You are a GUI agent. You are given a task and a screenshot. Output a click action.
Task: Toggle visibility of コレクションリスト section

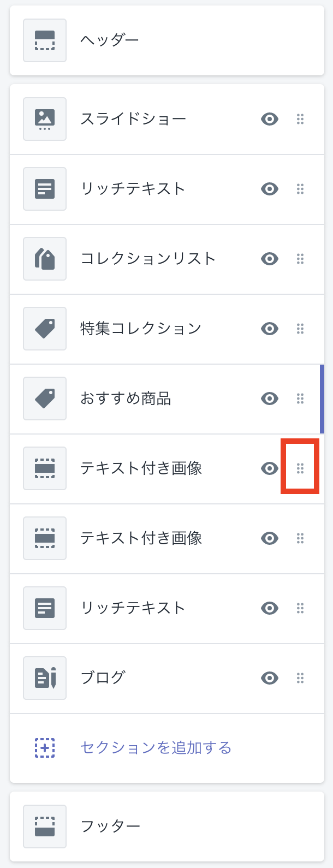pyautogui.click(x=270, y=259)
